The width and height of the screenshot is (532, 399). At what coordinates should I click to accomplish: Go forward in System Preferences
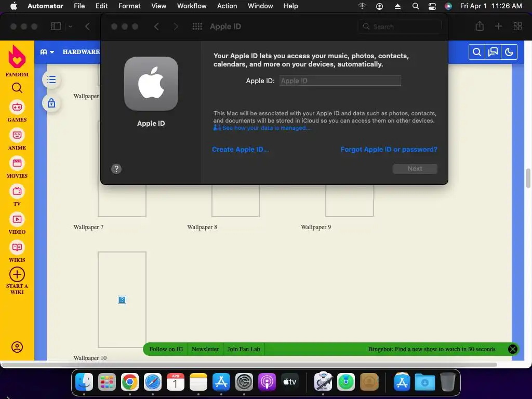pos(176,26)
